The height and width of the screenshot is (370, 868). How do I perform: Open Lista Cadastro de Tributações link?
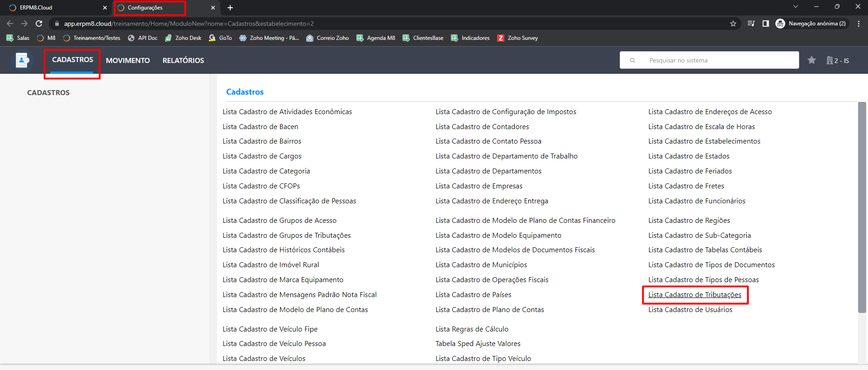(694, 295)
